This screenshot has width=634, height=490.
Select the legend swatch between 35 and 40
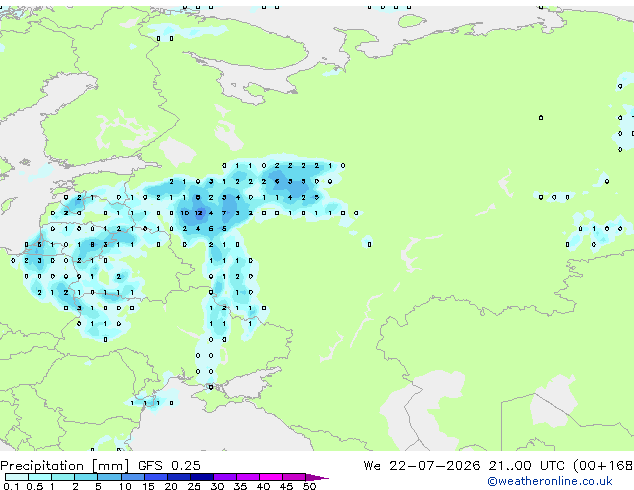(248, 477)
